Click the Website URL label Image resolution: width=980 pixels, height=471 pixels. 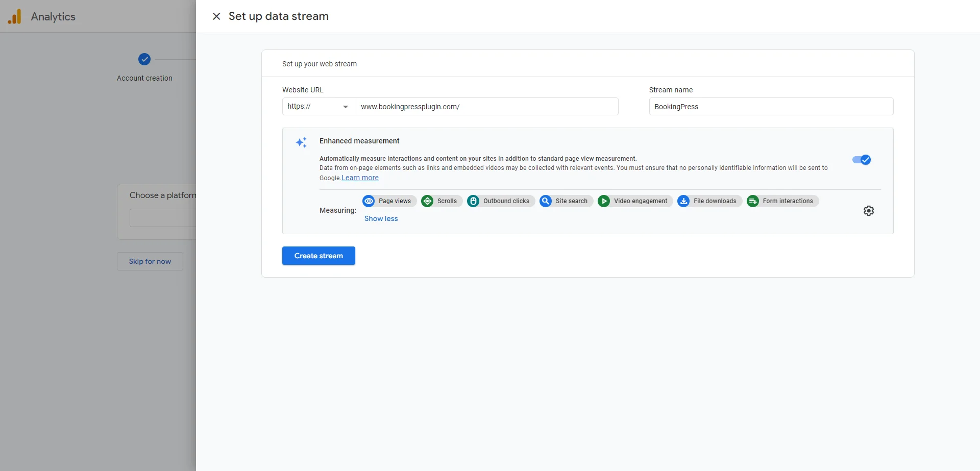point(303,90)
